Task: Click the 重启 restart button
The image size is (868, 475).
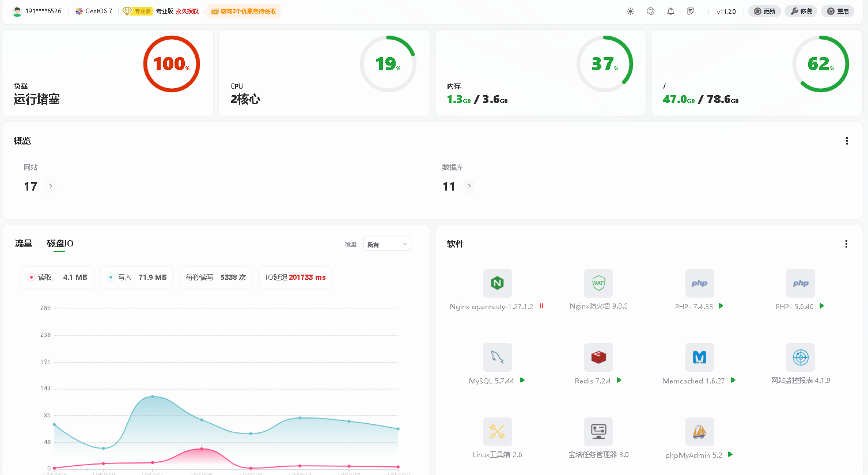Action: tap(837, 11)
